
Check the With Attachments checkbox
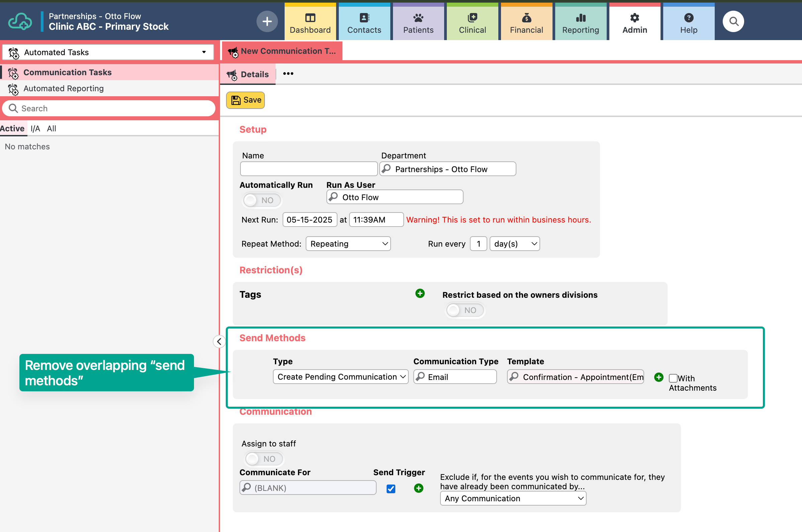pos(673,378)
